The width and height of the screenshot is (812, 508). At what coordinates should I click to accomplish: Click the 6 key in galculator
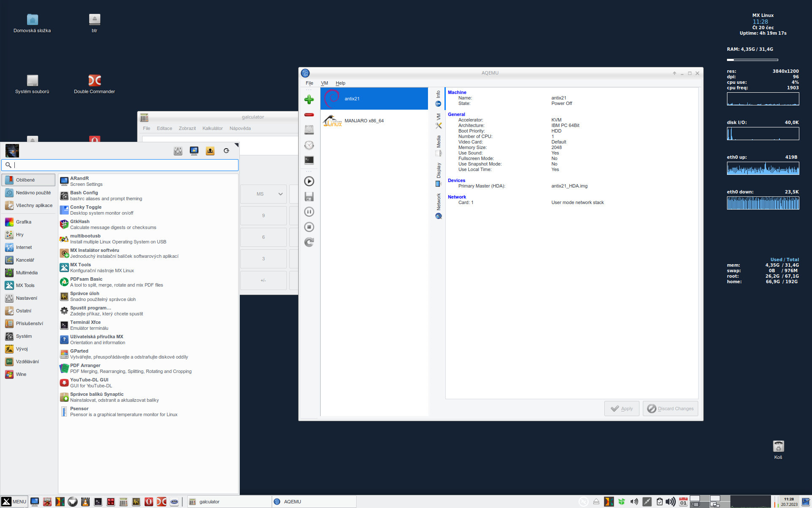click(263, 237)
